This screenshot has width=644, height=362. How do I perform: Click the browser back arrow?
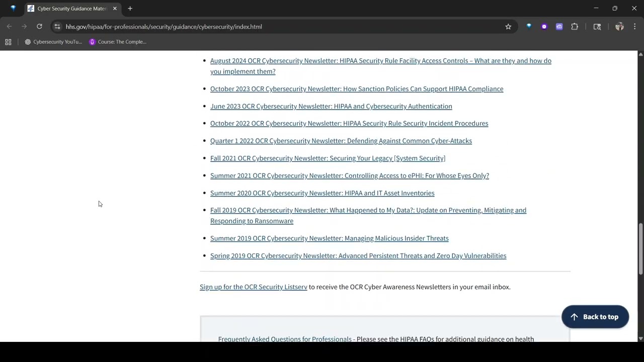point(9,27)
